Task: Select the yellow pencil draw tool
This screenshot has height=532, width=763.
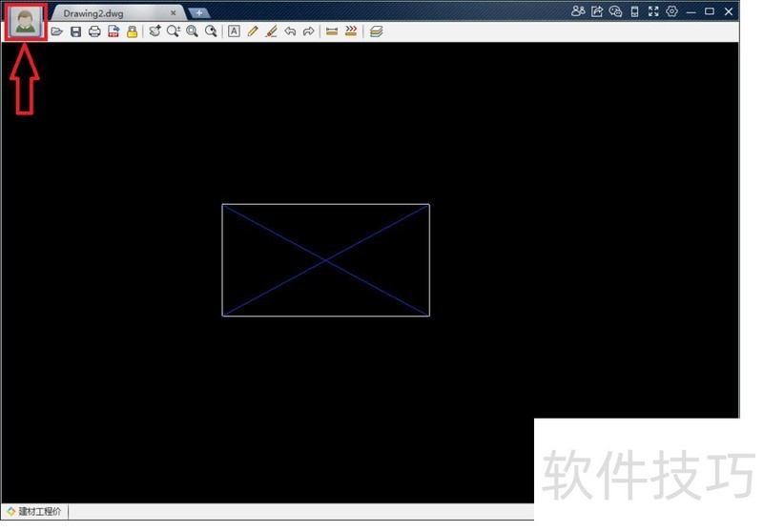Action: click(253, 31)
